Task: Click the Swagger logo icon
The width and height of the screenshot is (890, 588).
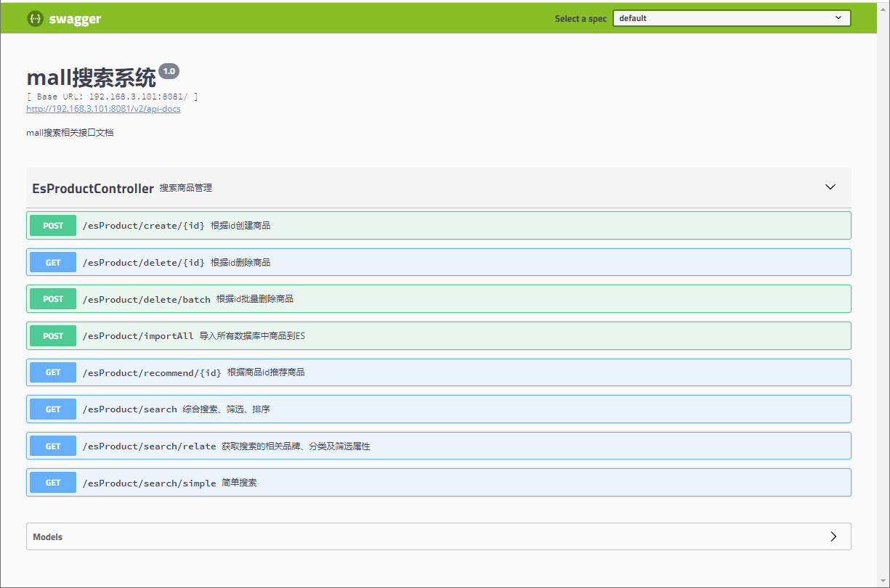Action: 35,17
